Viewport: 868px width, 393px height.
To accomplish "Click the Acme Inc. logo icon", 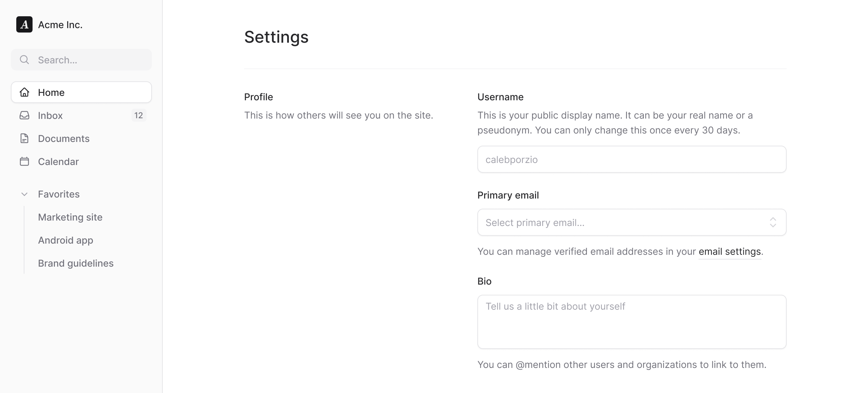I will (x=24, y=24).
